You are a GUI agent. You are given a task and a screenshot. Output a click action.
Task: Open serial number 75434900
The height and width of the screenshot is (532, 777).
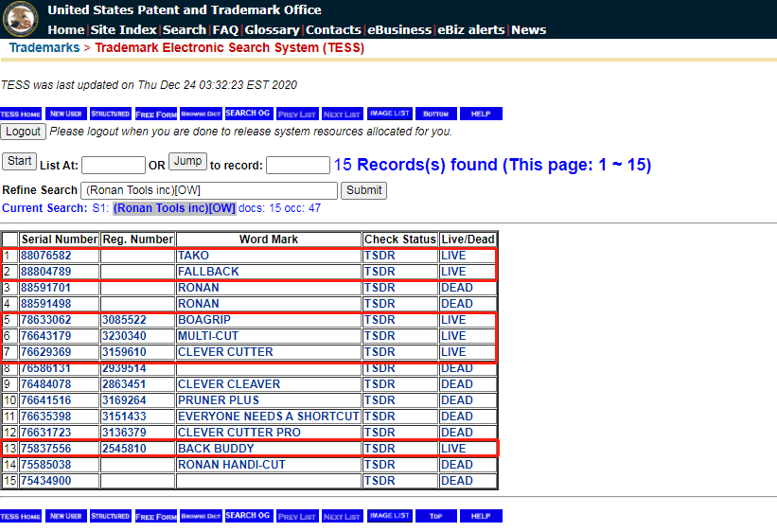[46, 481]
